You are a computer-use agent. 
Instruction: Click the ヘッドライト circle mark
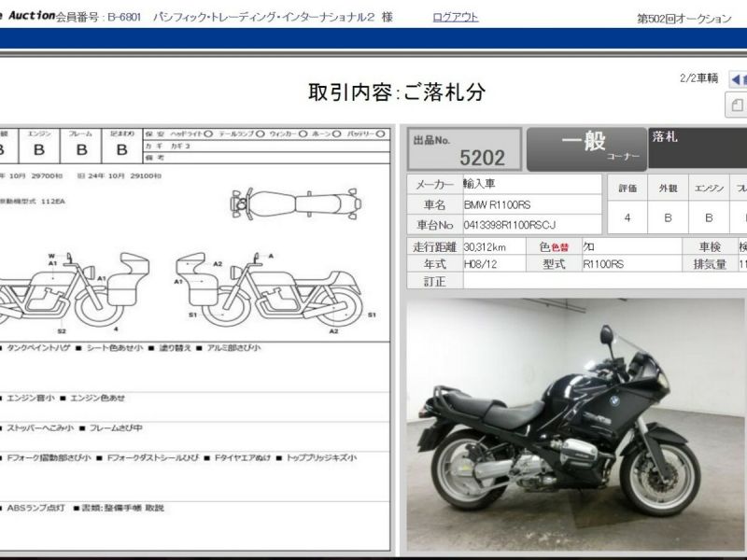(208, 134)
